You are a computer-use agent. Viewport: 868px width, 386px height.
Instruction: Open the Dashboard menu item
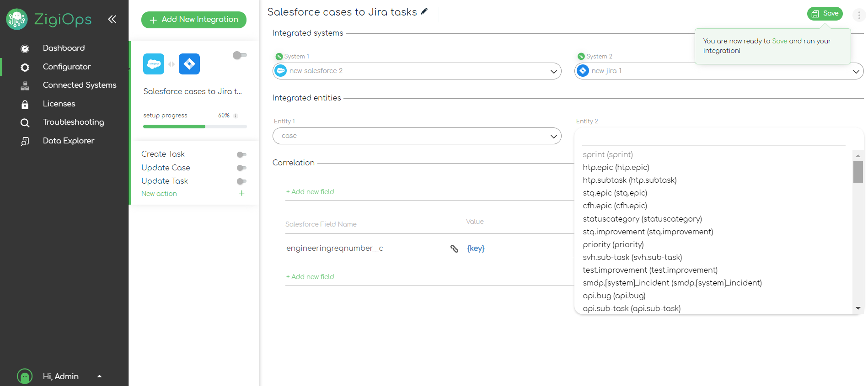tap(64, 48)
